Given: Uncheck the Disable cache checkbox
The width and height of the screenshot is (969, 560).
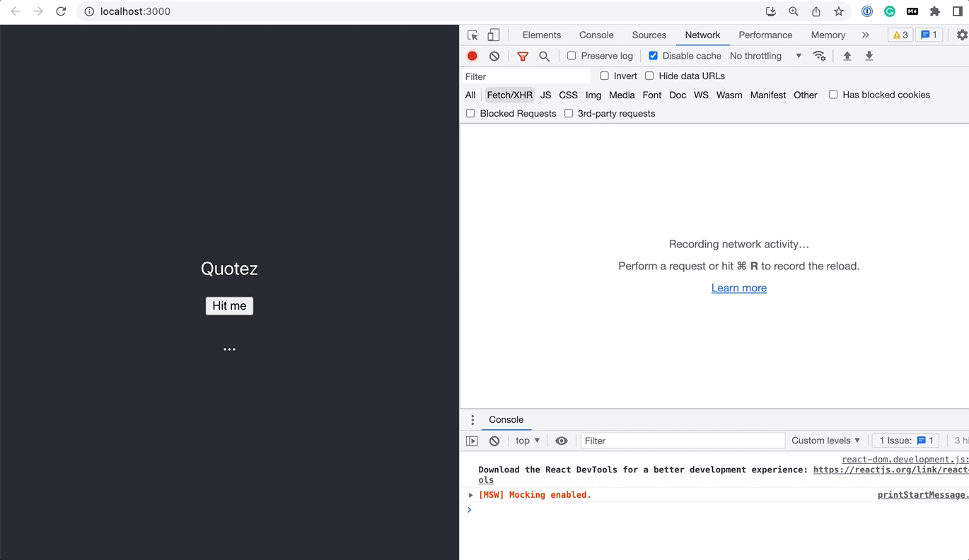Looking at the screenshot, I should [653, 56].
